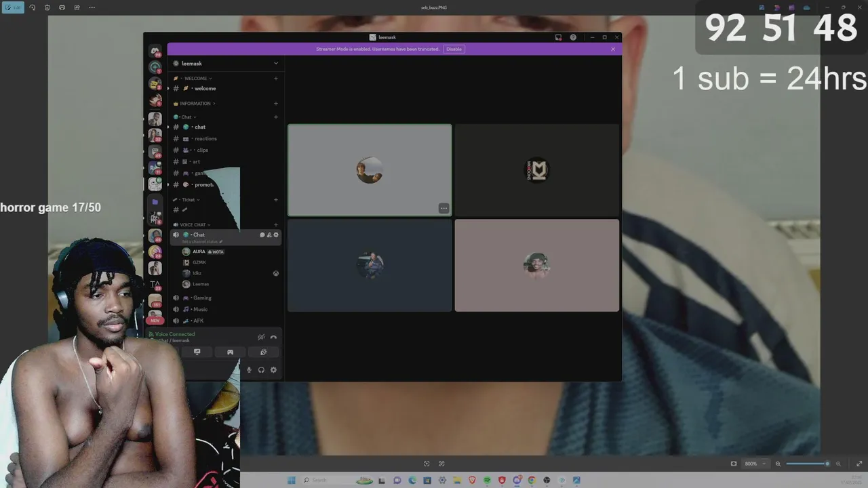Add a channel to Chat category
The height and width of the screenshot is (488, 868).
point(275,117)
